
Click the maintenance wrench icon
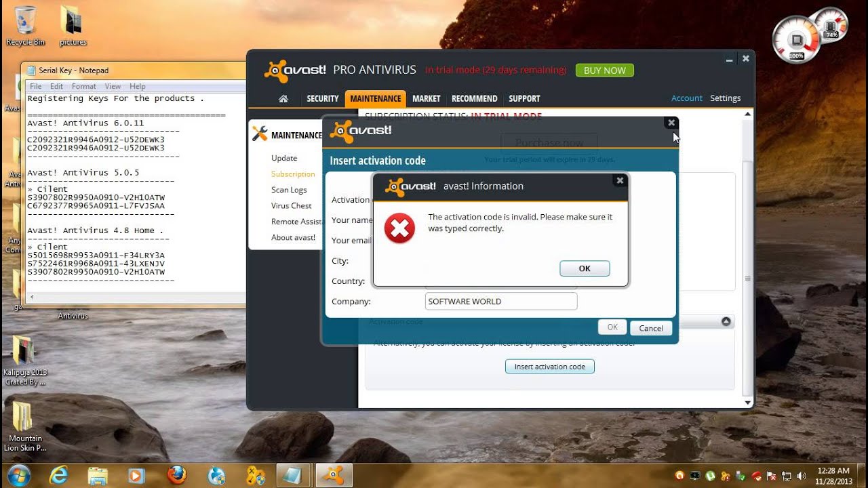pyautogui.click(x=260, y=134)
